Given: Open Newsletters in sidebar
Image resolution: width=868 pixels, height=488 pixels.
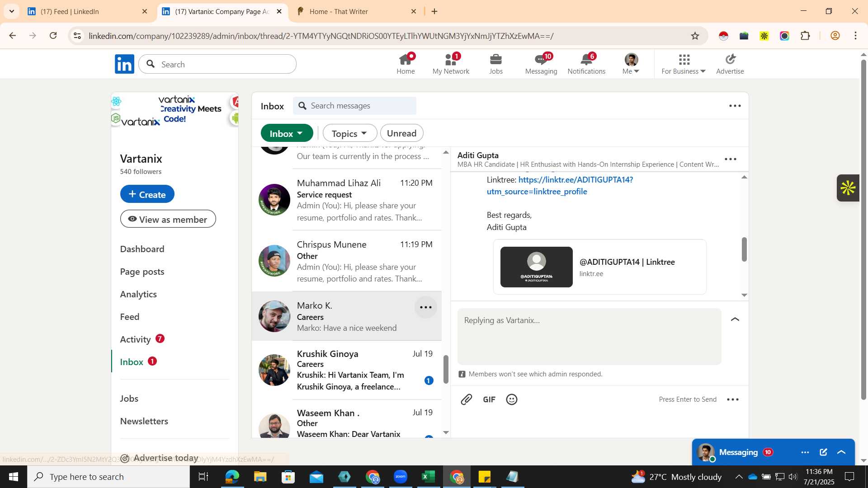Looking at the screenshot, I should click(144, 421).
